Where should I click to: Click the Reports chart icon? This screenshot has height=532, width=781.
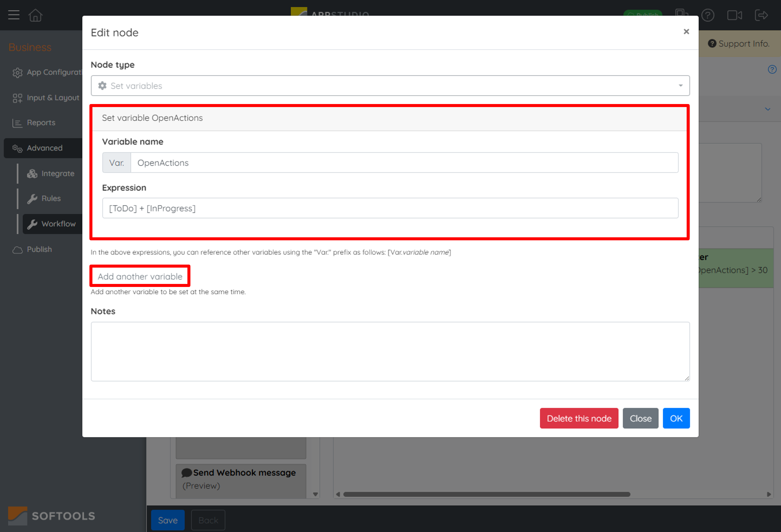click(x=17, y=123)
